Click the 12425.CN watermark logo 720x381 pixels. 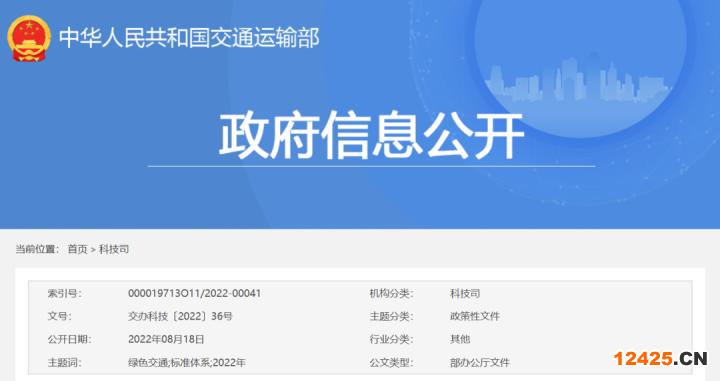click(x=660, y=359)
